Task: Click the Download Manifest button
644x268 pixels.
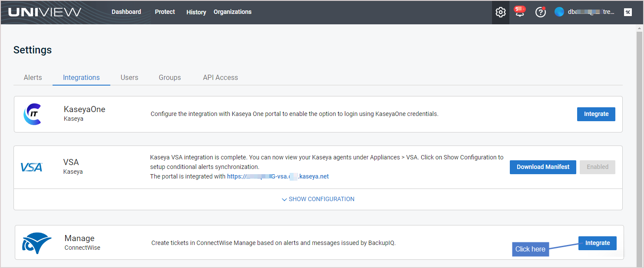Action: tap(543, 167)
